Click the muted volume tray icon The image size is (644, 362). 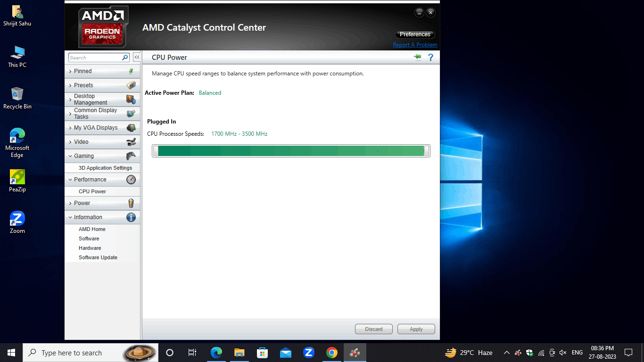point(563,353)
